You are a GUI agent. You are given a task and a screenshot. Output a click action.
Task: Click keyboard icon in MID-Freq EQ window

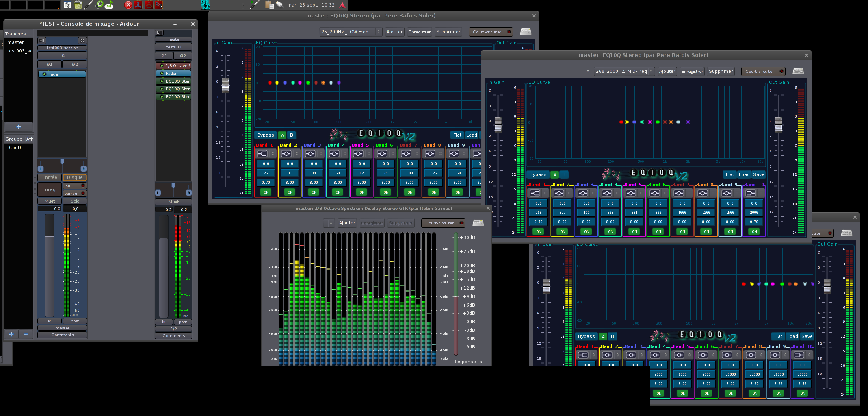point(798,71)
